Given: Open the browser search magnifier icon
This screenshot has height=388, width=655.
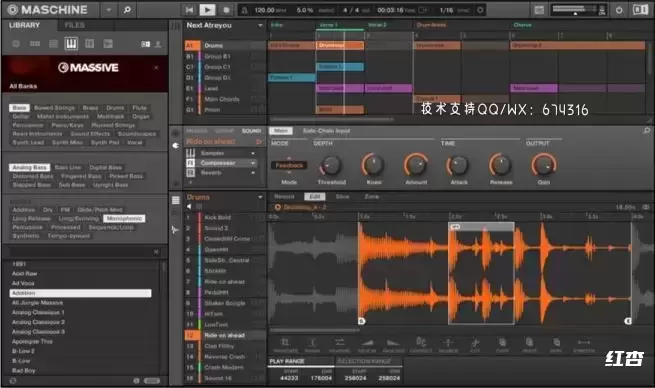Looking at the screenshot, I should [x=127, y=10].
